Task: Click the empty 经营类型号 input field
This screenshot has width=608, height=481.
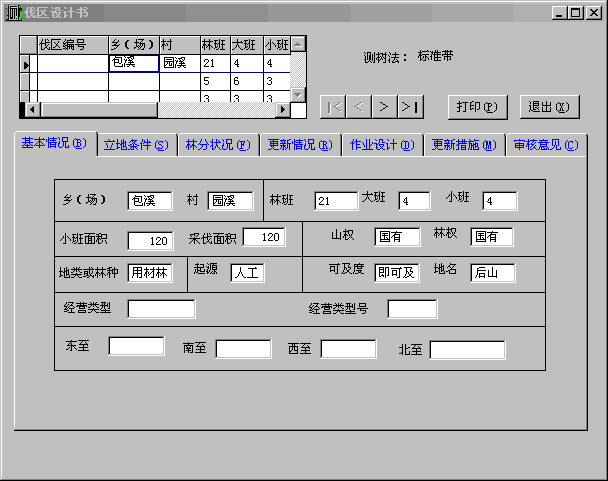Action: click(x=412, y=309)
